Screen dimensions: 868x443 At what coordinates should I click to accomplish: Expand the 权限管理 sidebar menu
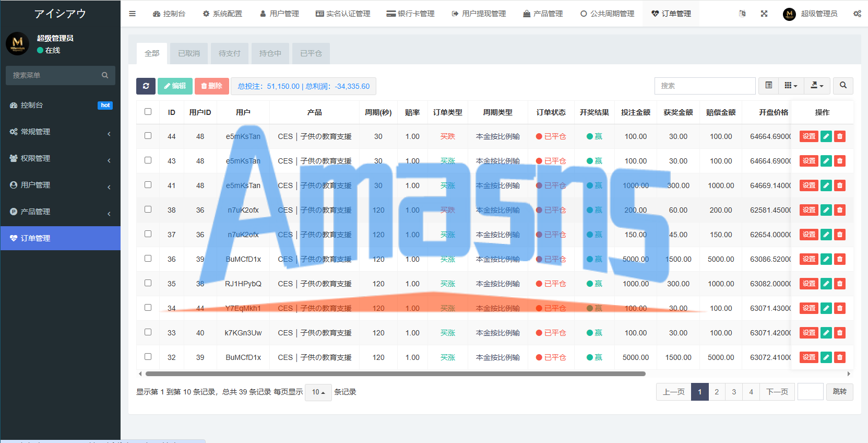click(x=61, y=159)
